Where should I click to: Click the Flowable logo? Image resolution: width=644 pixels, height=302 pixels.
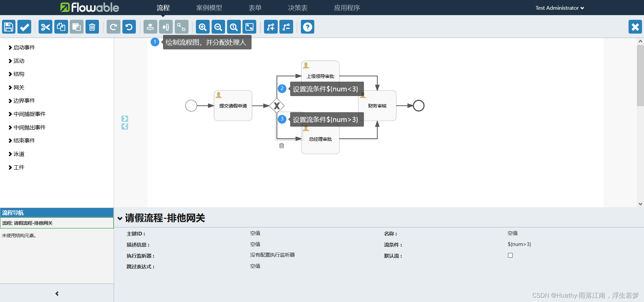(90, 7)
